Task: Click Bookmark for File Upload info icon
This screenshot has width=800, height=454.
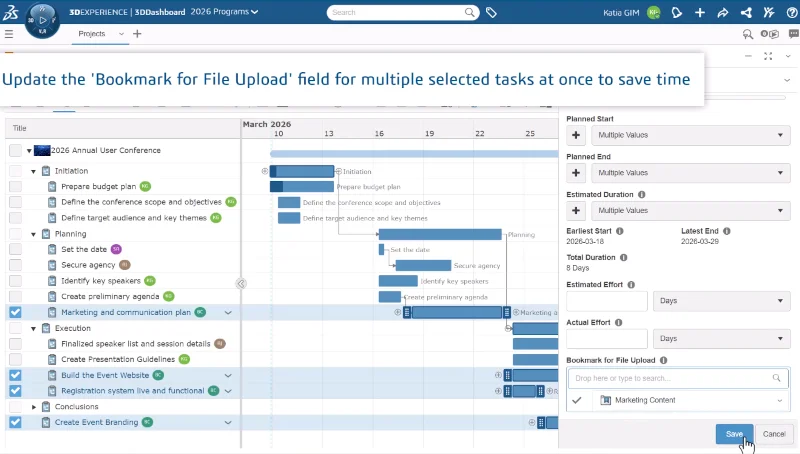Action: [663, 360]
